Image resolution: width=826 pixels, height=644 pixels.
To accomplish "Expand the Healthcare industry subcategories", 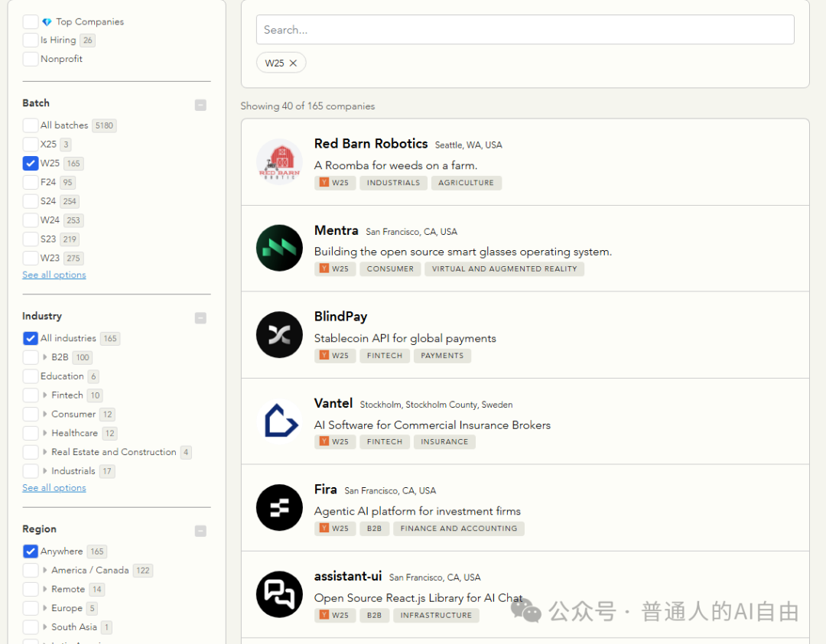I will pos(45,433).
